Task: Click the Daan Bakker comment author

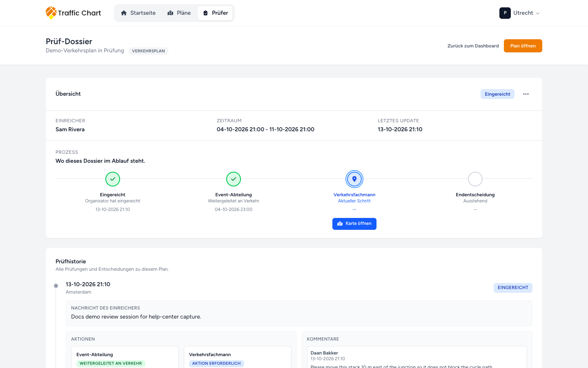Action: [324, 353]
